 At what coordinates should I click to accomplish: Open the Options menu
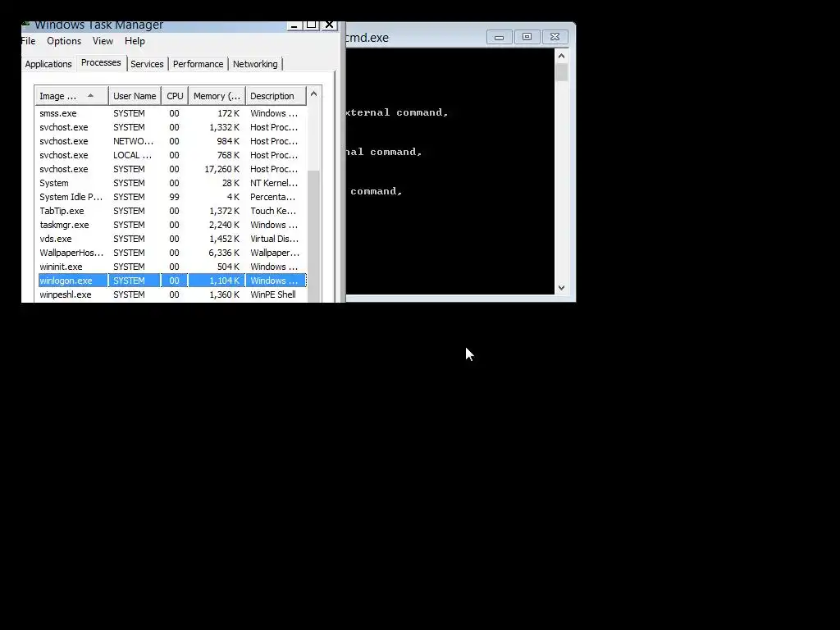(x=64, y=41)
